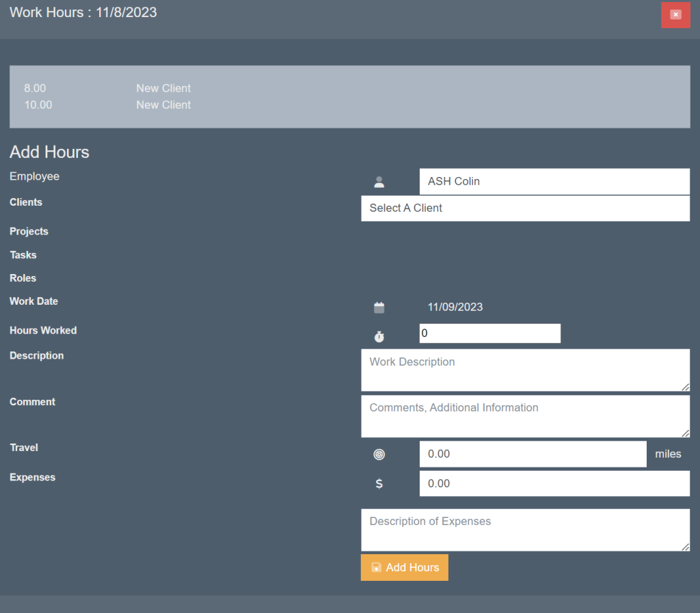The height and width of the screenshot is (613, 700).
Task: Click the dollar sign expenses icon
Action: pyautogui.click(x=379, y=484)
